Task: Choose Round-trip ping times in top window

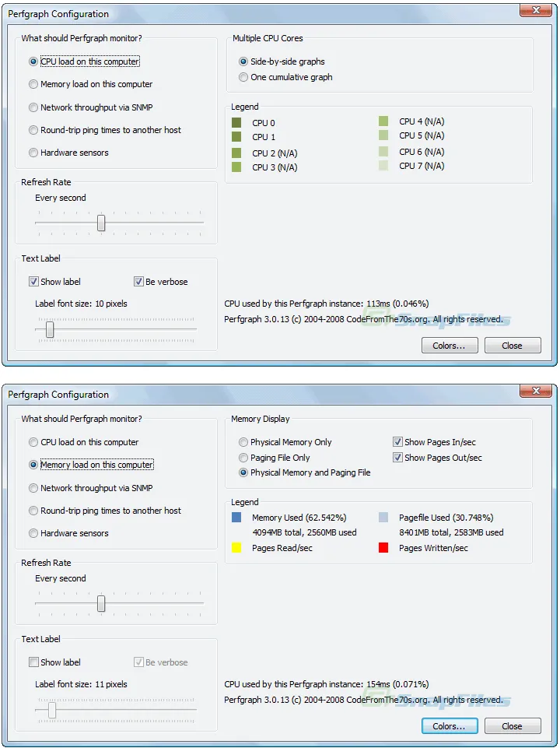Action: 33,130
